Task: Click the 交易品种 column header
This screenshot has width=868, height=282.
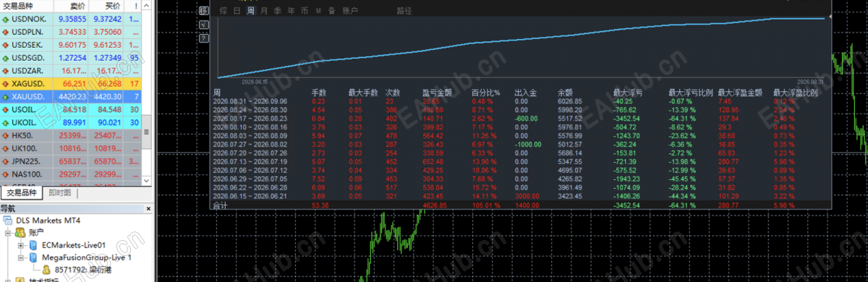Action: [x=26, y=6]
